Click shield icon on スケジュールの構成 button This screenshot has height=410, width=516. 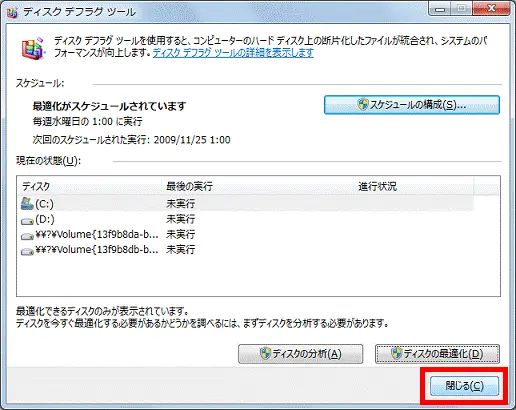(363, 105)
